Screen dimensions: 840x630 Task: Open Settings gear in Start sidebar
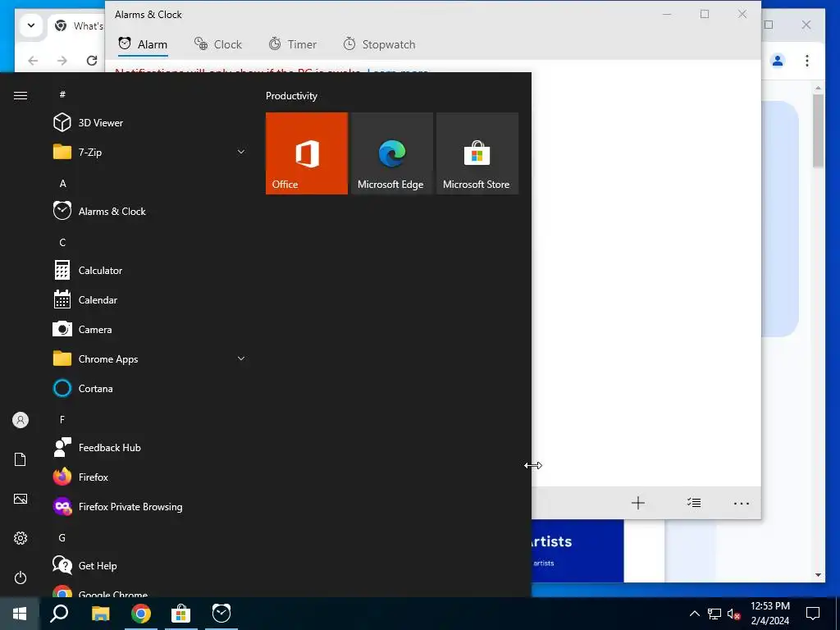pos(21,538)
